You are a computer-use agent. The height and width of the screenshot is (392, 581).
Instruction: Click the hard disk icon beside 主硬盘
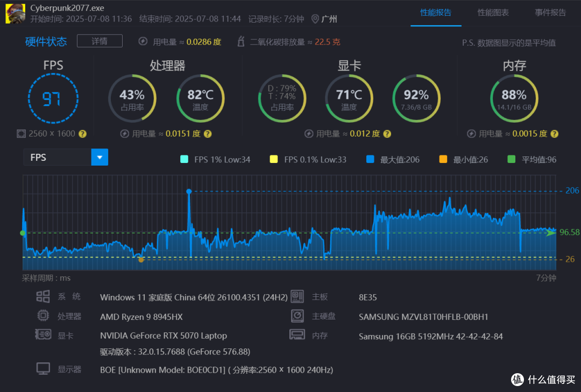coord(297,316)
